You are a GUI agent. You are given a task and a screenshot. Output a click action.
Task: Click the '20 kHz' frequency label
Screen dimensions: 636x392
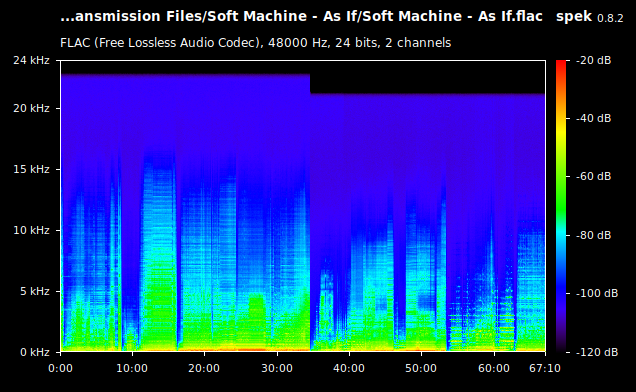pos(31,108)
